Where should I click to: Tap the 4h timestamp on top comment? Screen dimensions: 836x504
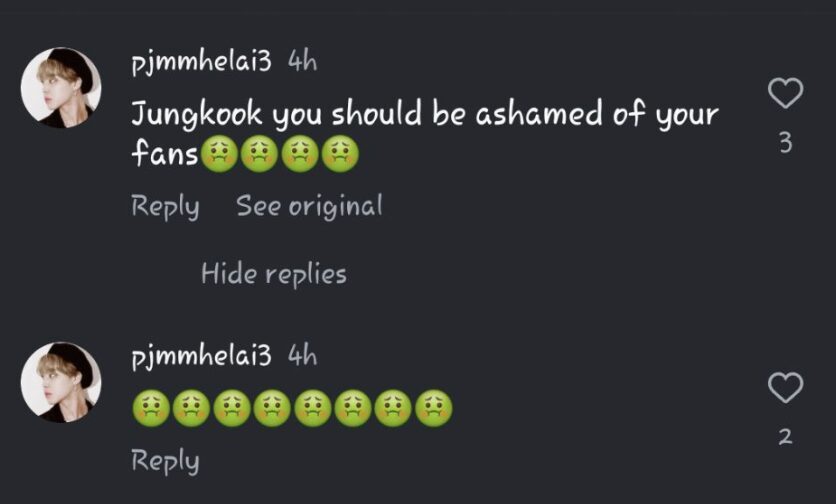(302, 61)
